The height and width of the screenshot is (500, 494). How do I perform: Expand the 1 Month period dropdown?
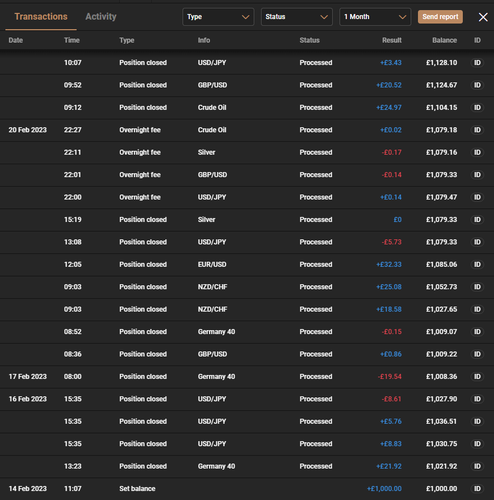[375, 17]
